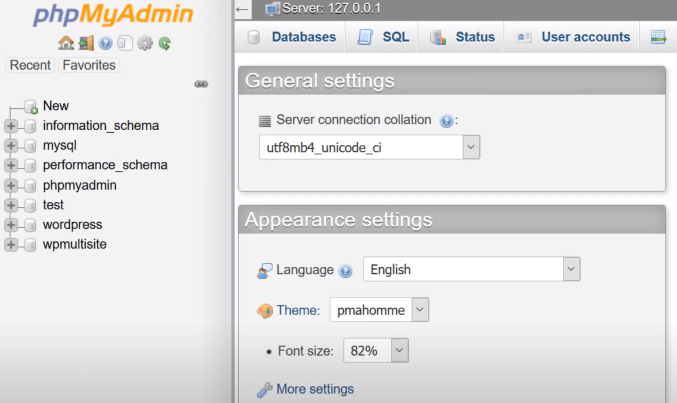Click the wordpress database cylinder icon
677x403 pixels.
(30, 225)
